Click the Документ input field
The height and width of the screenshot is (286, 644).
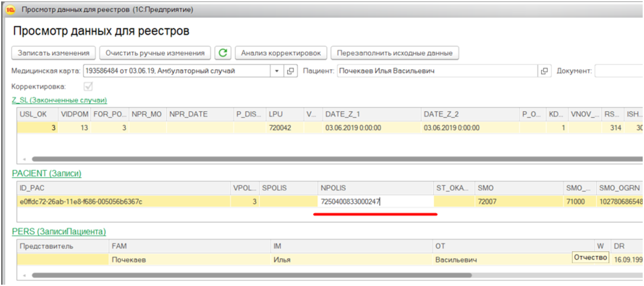(x=618, y=71)
